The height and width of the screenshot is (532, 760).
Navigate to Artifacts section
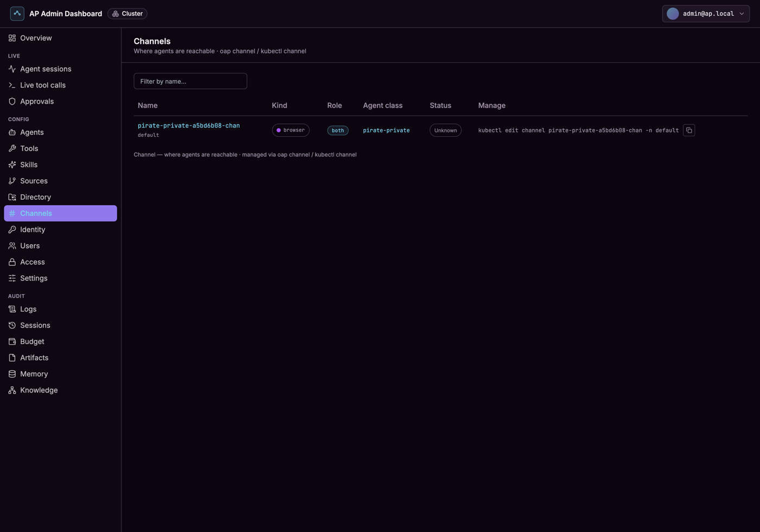pyautogui.click(x=60, y=358)
